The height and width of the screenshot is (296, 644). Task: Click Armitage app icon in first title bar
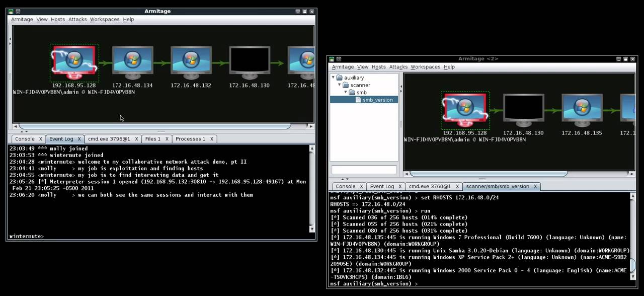(11, 11)
